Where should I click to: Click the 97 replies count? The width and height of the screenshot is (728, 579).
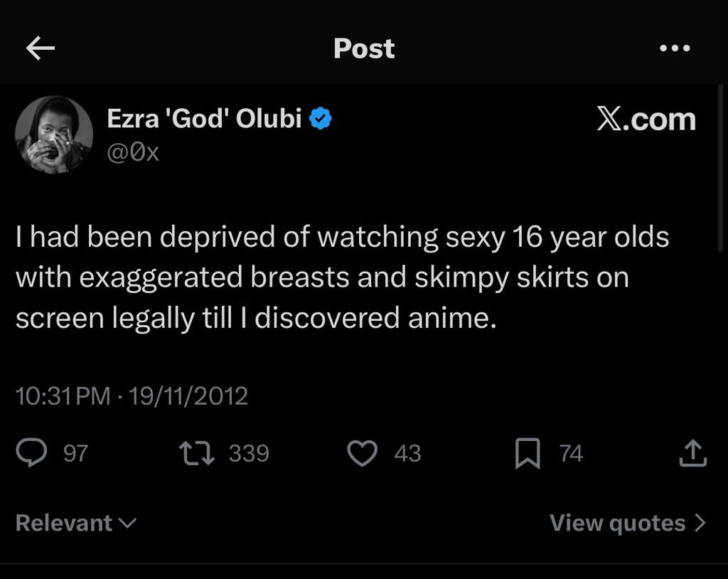[75, 453]
